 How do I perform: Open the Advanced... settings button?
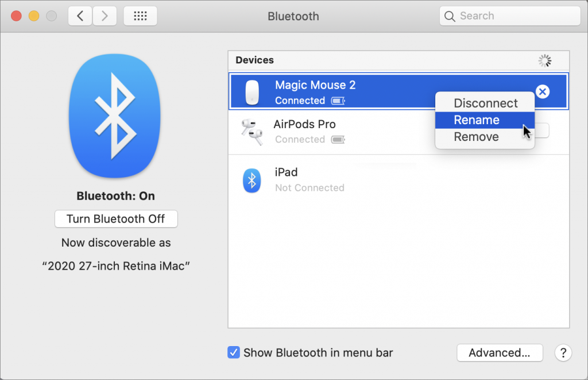click(499, 352)
